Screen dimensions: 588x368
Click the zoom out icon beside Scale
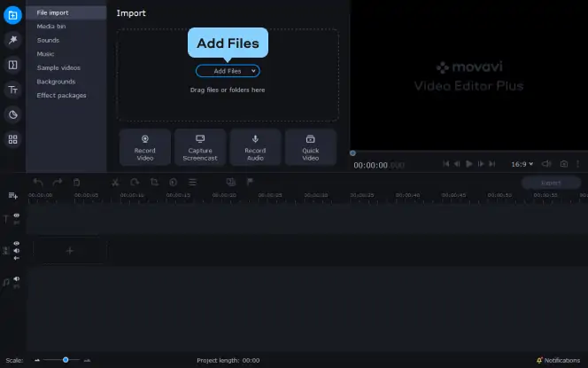point(37,360)
